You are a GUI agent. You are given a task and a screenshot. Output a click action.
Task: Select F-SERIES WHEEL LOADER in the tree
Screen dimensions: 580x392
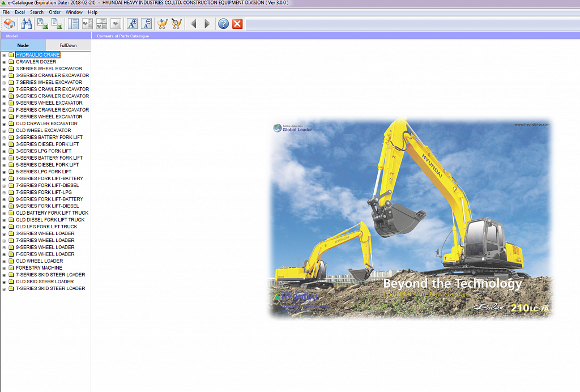45,254
